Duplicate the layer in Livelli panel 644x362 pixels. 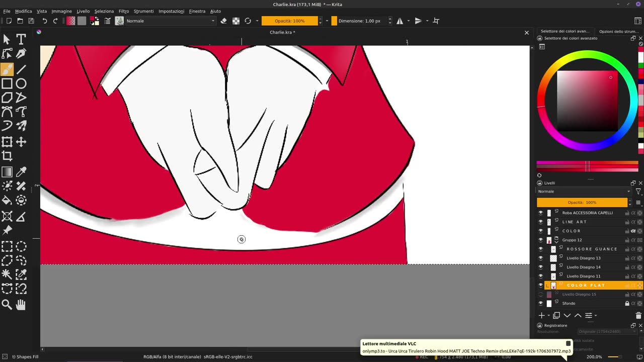(556, 315)
